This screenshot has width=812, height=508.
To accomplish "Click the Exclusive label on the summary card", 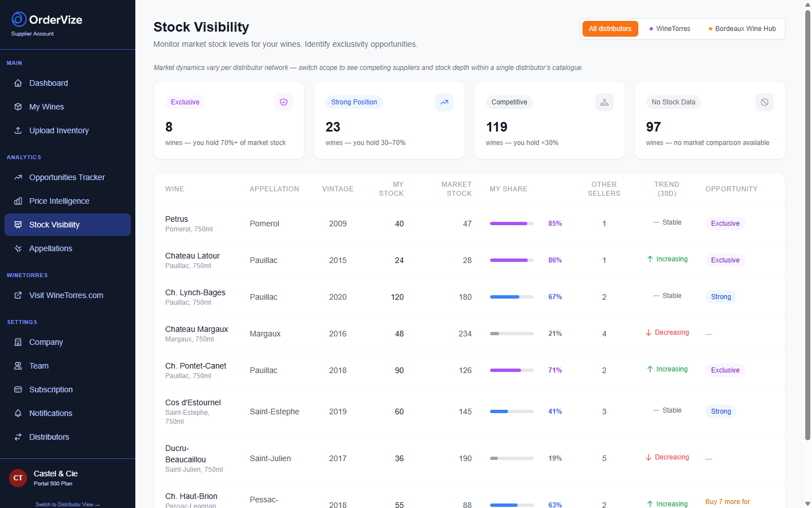I will pos(185,102).
